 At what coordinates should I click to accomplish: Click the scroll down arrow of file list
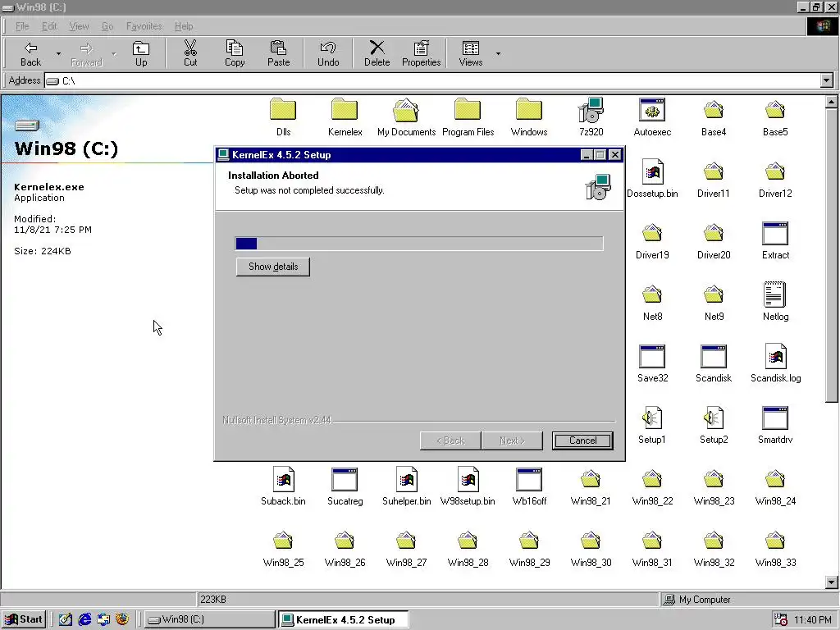[x=832, y=582]
